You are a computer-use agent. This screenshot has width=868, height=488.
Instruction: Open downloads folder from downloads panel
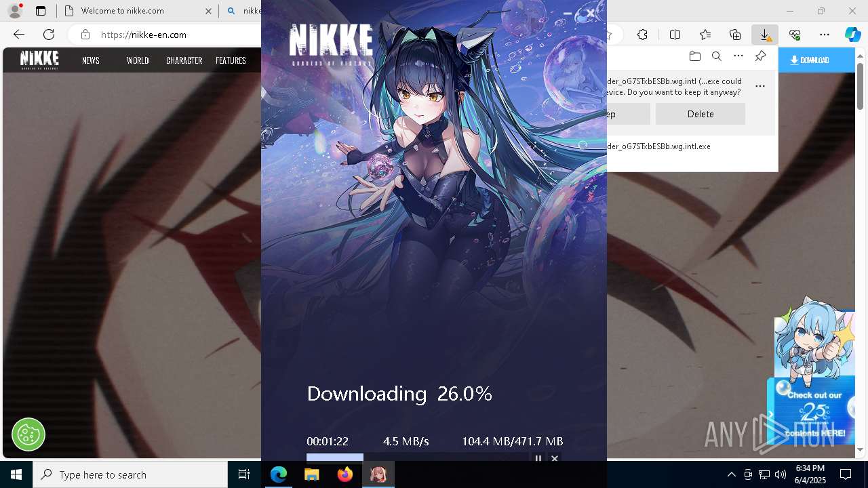pyautogui.click(x=694, y=56)
